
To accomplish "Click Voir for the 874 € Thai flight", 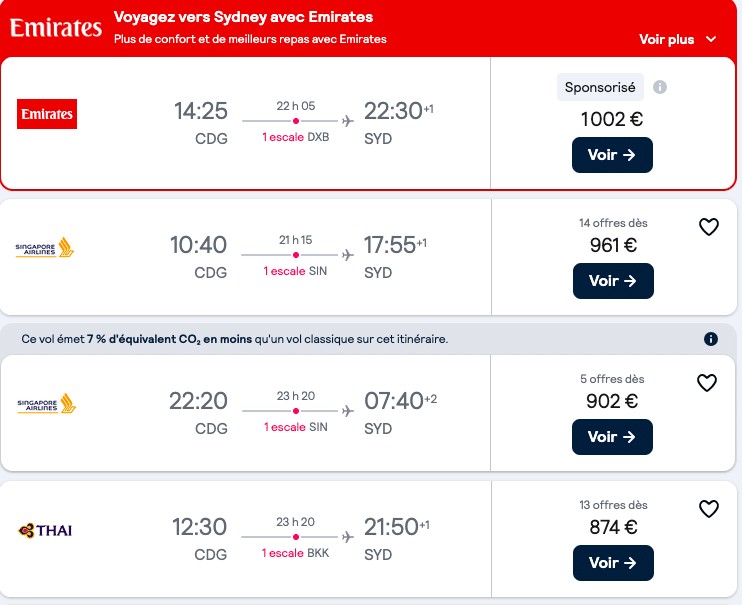I will click(613, 563).
